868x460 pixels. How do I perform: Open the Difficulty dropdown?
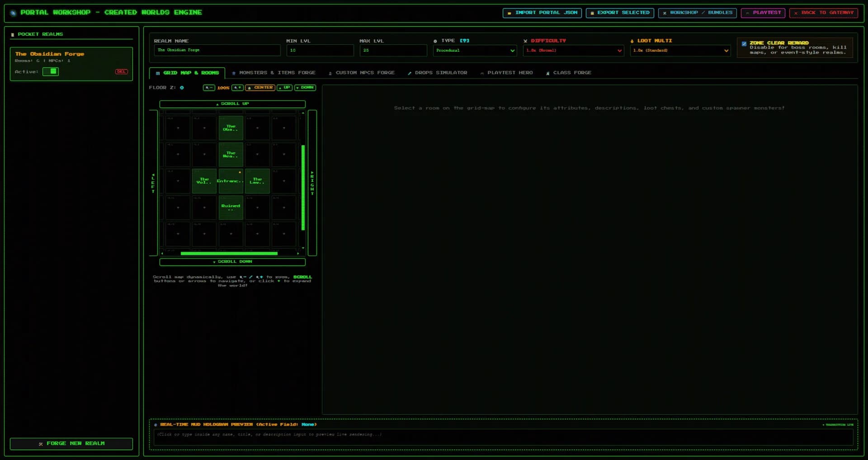(x=573, y=50)
